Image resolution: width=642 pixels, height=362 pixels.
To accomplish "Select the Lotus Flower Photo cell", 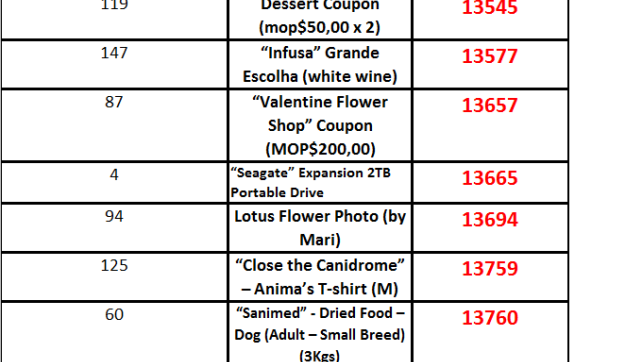I will tap(320, 228).
